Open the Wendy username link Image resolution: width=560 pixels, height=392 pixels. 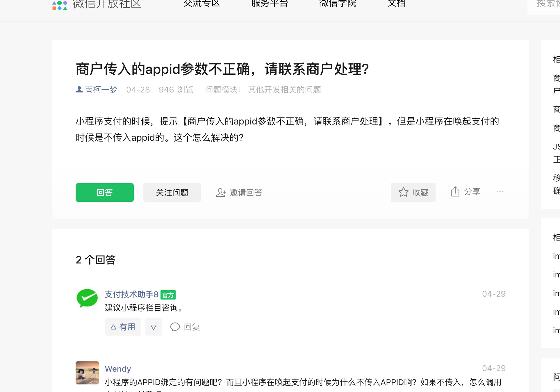[x=118, y=369]
